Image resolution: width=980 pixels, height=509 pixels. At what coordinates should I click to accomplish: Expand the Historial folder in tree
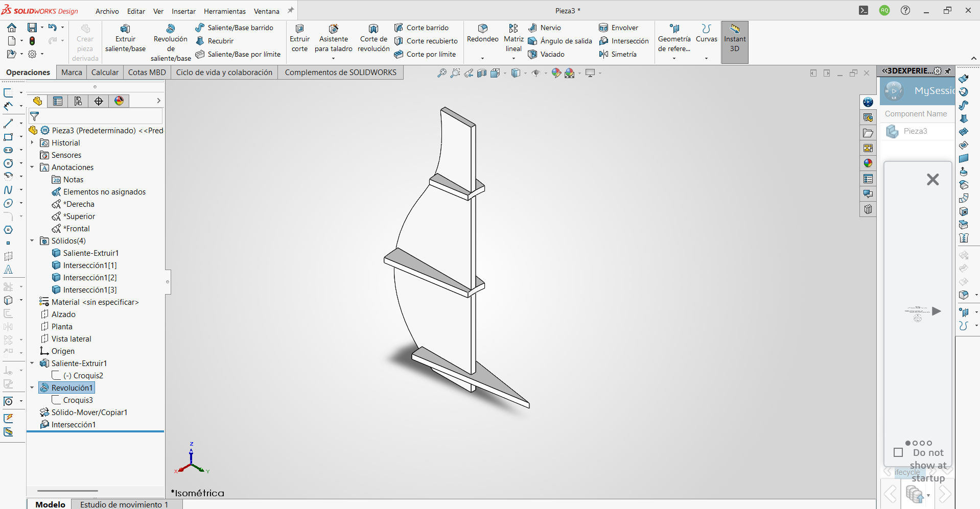pos(32,143)
